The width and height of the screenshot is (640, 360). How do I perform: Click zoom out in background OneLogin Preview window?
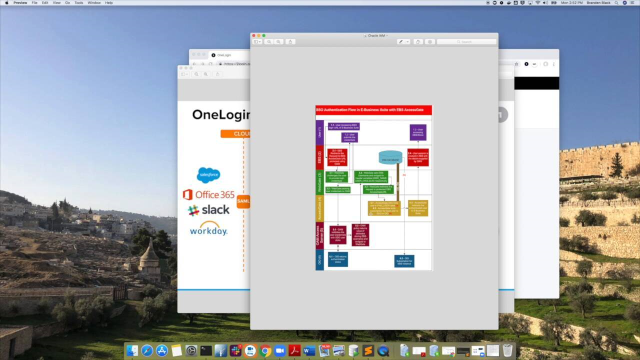click(x=196, y=74)
